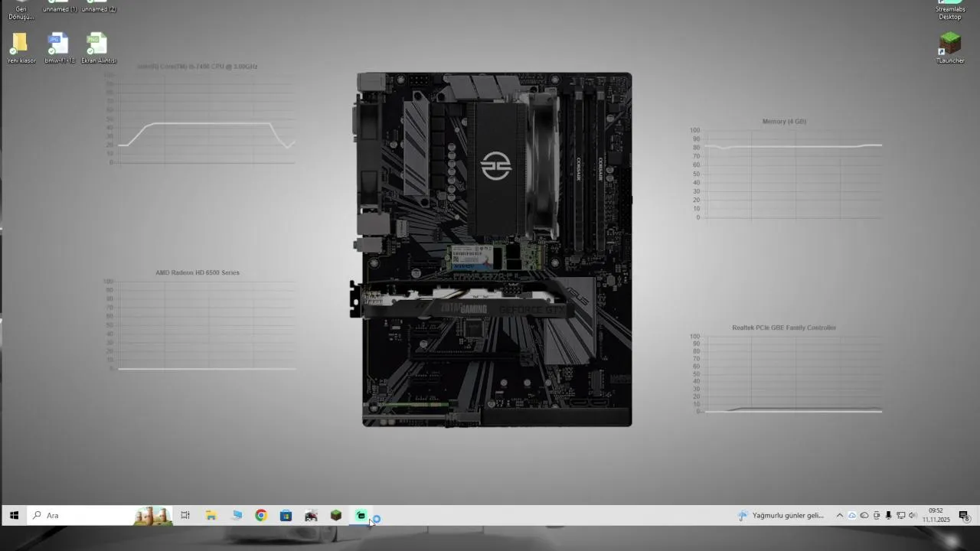Click the blue OneDrive cloud tray icon
The image size is (980, 551).
pos(851,516)
